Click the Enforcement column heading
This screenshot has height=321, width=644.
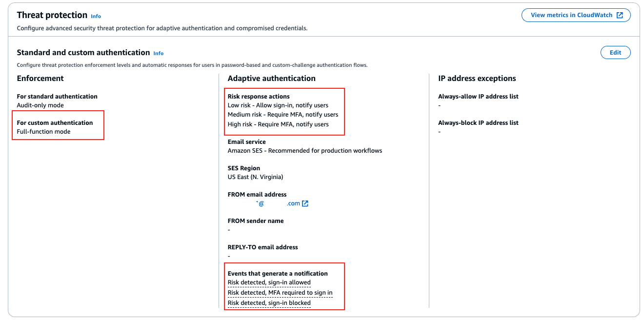[40, 78]
